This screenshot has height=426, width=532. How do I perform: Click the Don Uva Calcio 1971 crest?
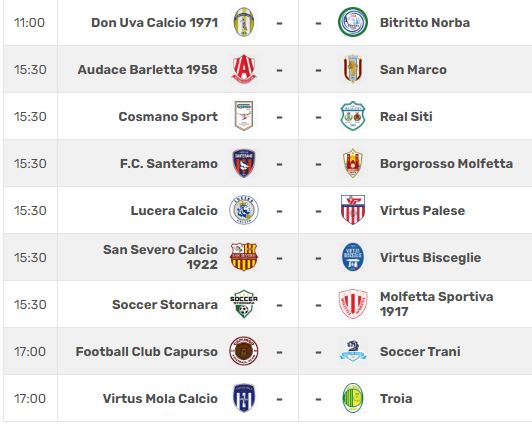(x=244, y=22)
